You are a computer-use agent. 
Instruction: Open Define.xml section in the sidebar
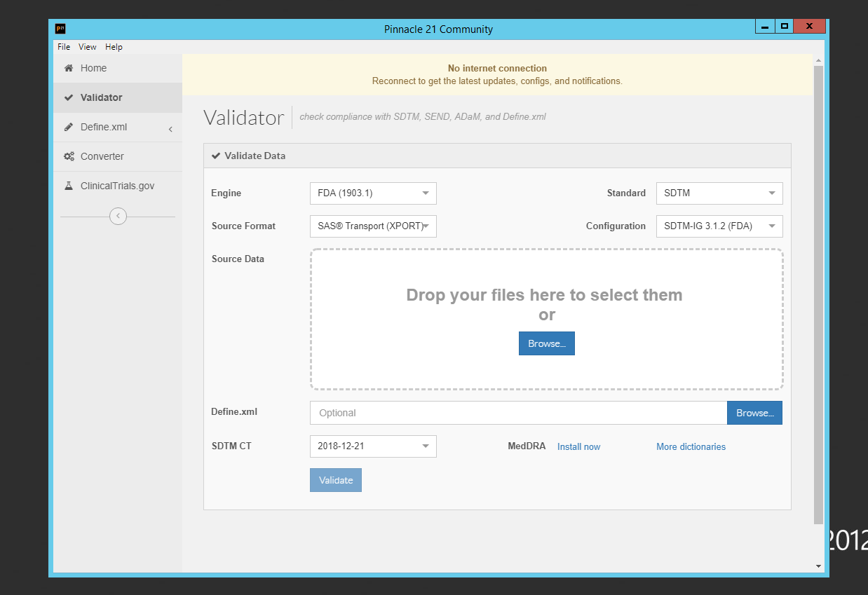point(118,127)
